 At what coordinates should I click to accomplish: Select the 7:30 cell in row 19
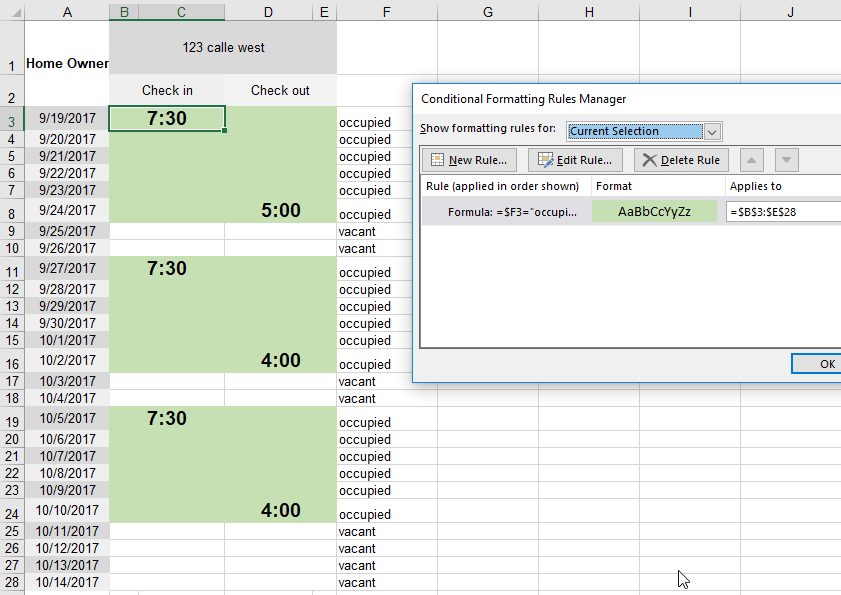(x=167, y=418)
